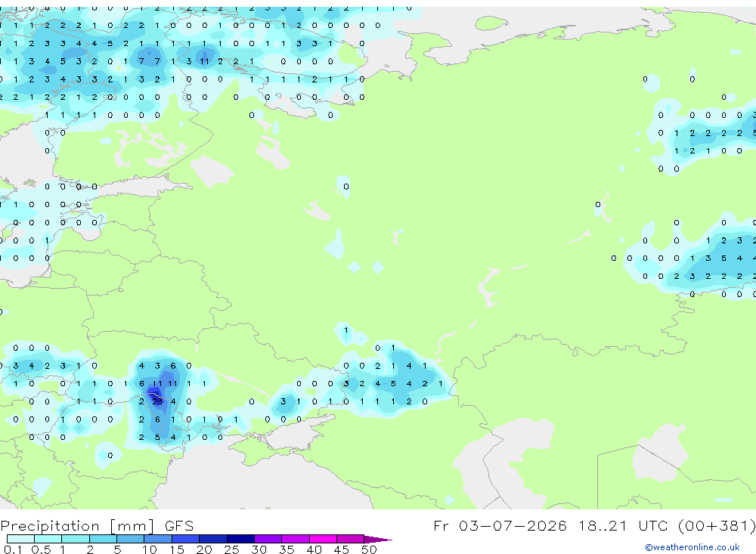The image size is (756, 554).
Task: Click the 40–45 mm dark magenta swatch
Action: pyautogui.click(x=323, y=539)
